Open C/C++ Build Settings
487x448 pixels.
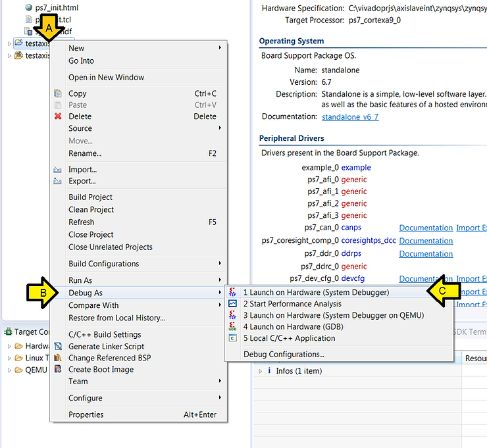pos(138,334)
